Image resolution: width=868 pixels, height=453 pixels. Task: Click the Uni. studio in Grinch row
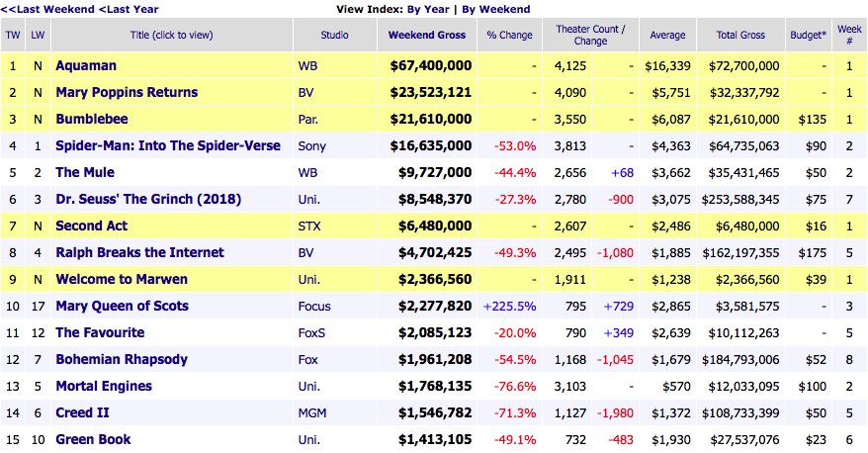pyautogui.click(x=308, y=200)
